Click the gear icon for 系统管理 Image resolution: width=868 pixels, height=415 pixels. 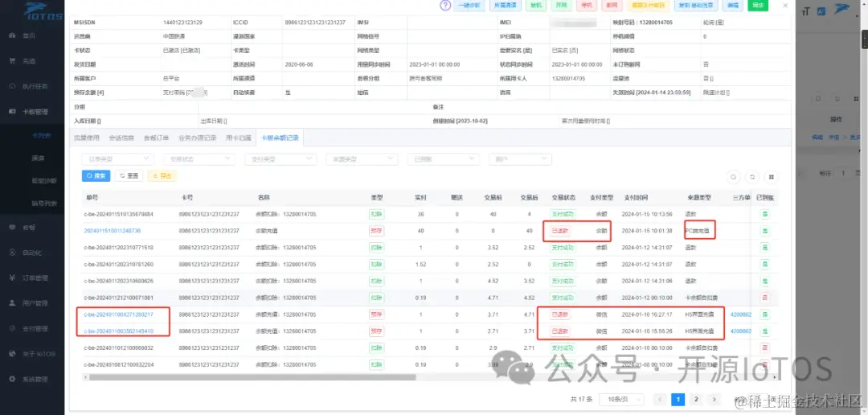click(11, 380)
